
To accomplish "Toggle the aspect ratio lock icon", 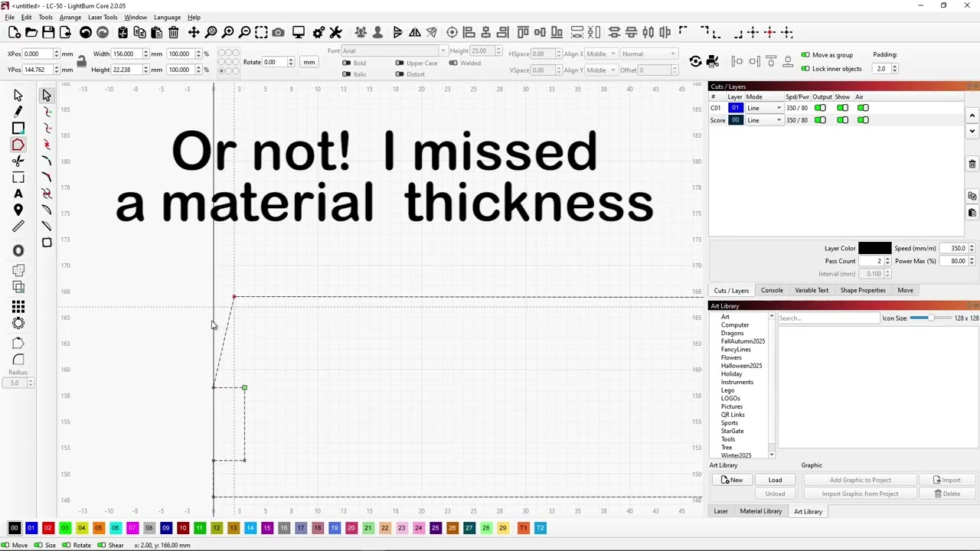I will click(x=81, y=61).
